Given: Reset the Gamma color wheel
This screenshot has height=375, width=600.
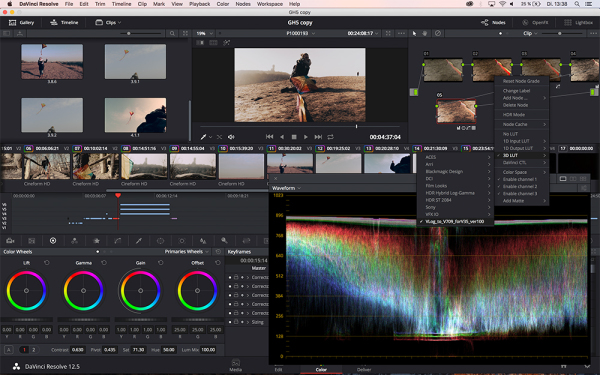Looking at the screenshot, I should [104, 263].
